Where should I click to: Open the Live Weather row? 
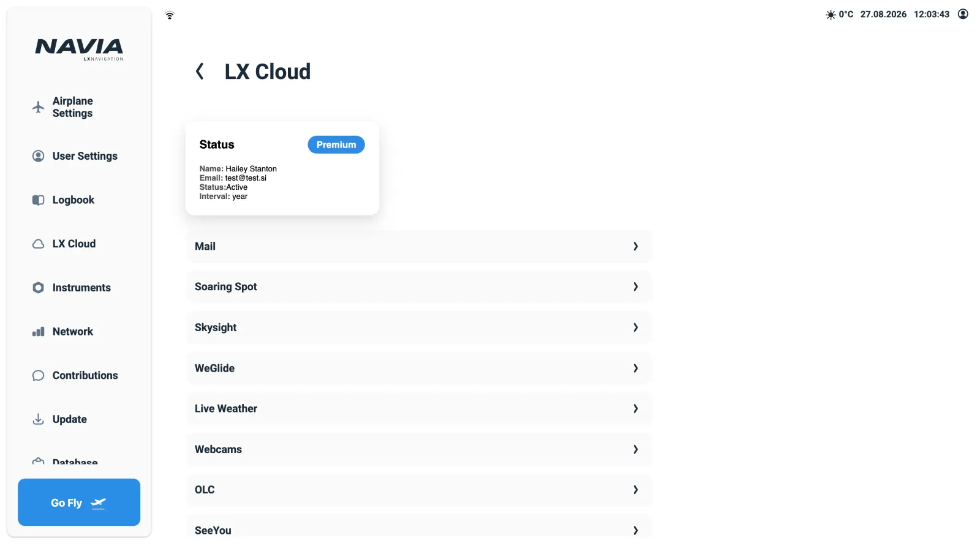[x=419, y=408]
